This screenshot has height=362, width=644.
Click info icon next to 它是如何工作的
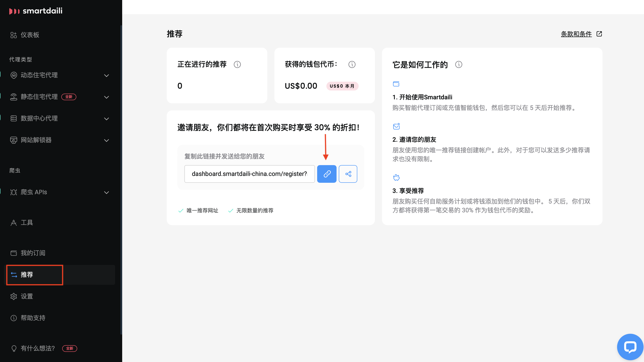(x=459, y=64)
